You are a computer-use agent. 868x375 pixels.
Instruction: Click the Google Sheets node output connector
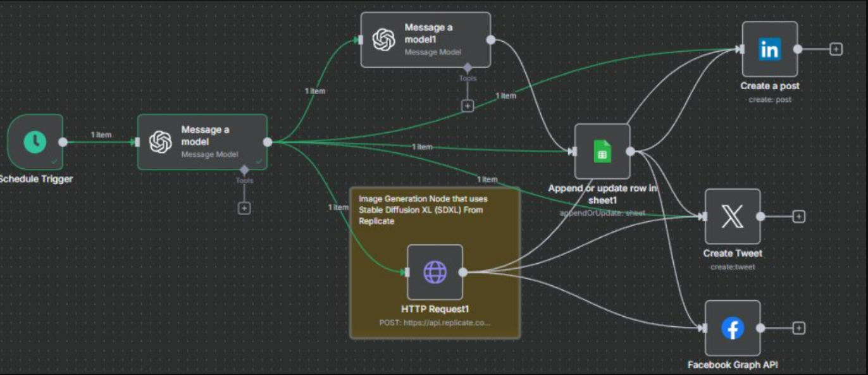coord(630,152)
